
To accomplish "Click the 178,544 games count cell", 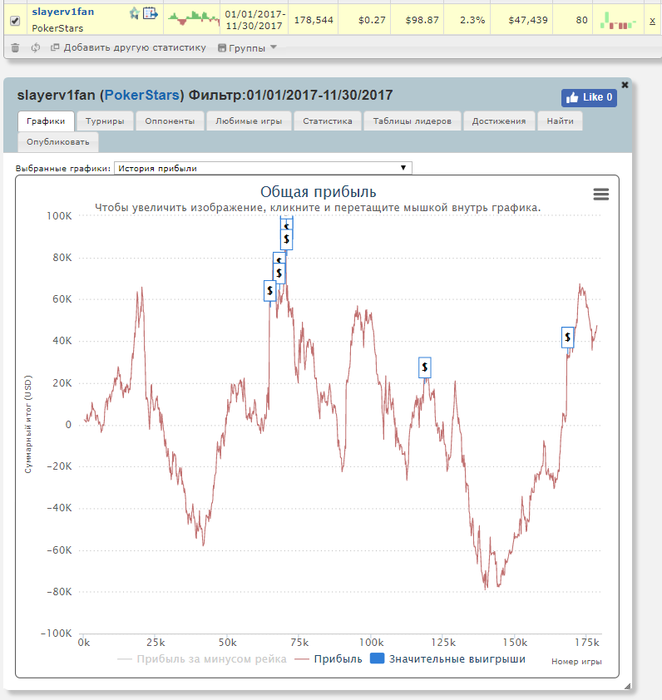I will pyautogui.click(x=314, y=20).
